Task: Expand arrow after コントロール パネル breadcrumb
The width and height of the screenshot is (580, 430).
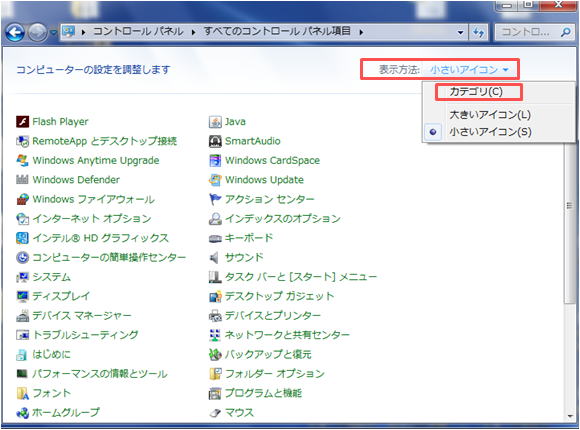Action: click(193, 32)
